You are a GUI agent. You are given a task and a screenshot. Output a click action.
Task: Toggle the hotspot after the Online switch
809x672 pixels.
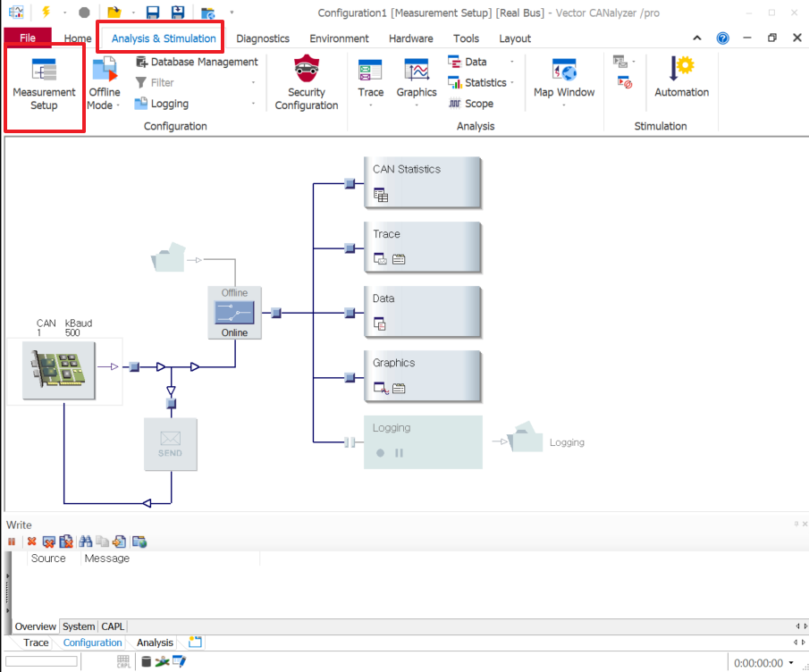276,313
